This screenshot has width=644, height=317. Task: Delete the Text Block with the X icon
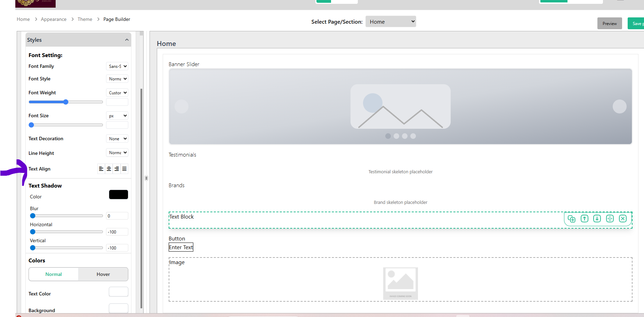pyautogui.click(x=623, y=219)
